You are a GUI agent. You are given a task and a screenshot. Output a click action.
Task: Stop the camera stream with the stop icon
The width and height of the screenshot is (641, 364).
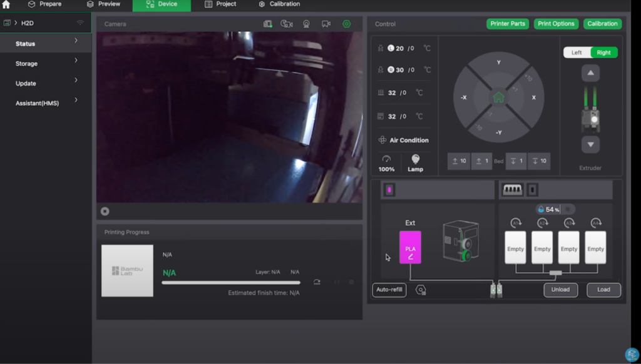(105, 211)
